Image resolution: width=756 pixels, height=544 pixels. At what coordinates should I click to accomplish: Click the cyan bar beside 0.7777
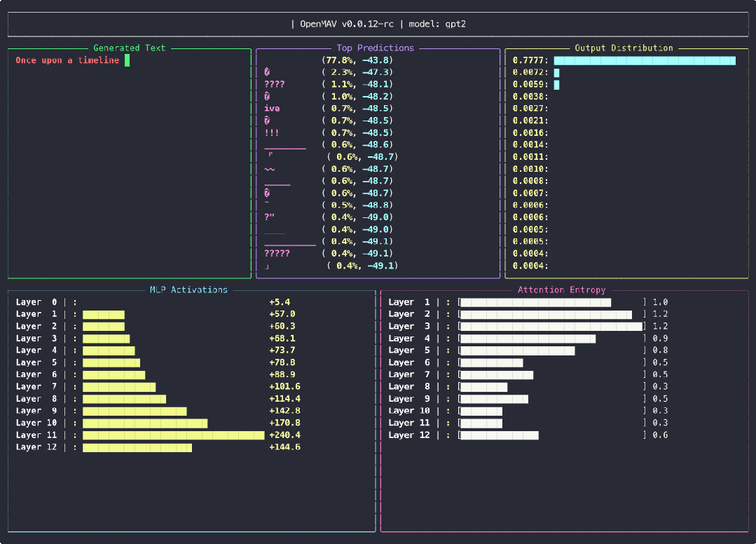pyautogui.click(x=645, y=60)
